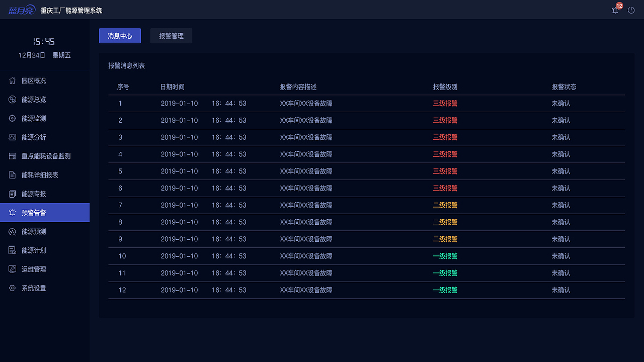644x362 pixels.
Task: Click 二级报警 in row 9
Action: coord(445,239)
